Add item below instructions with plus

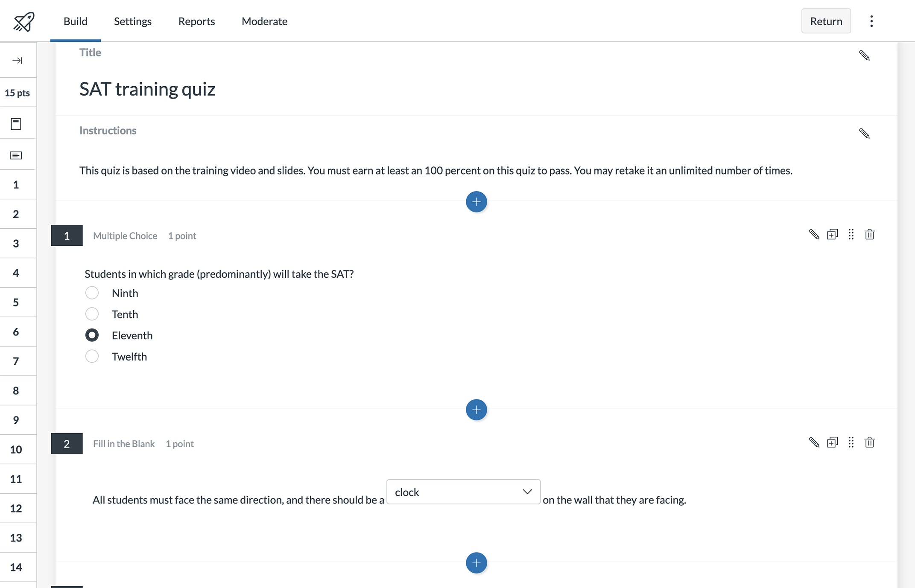[x=476, y=202]
